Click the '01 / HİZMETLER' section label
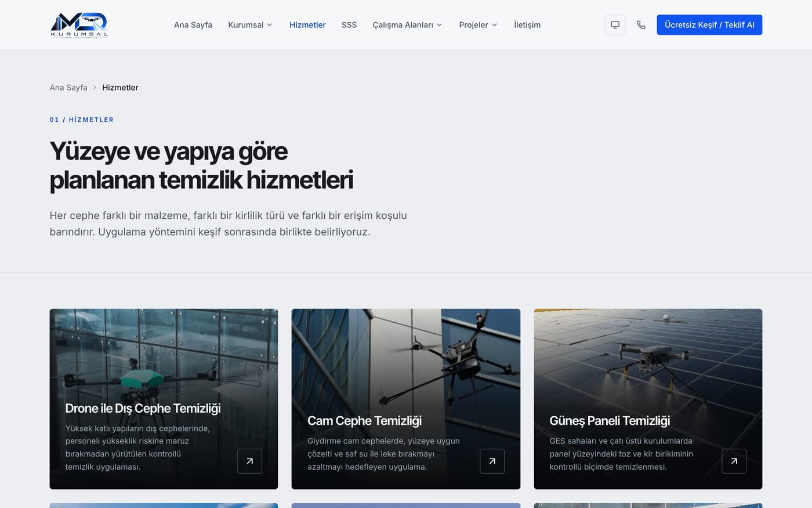Image resolution: width=812 pixels, height=508 pixels. point(82,120)
